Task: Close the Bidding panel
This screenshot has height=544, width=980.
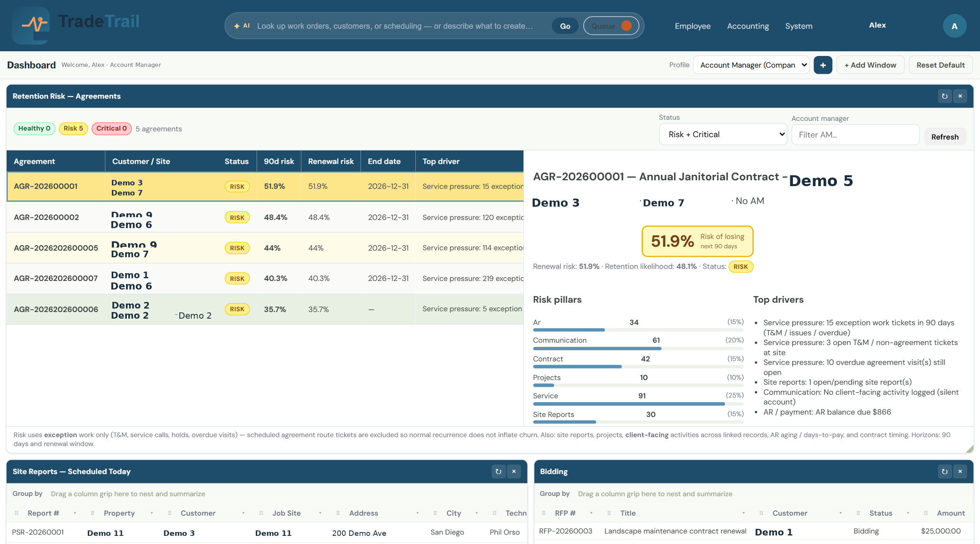Action: (x=960, y=472)
